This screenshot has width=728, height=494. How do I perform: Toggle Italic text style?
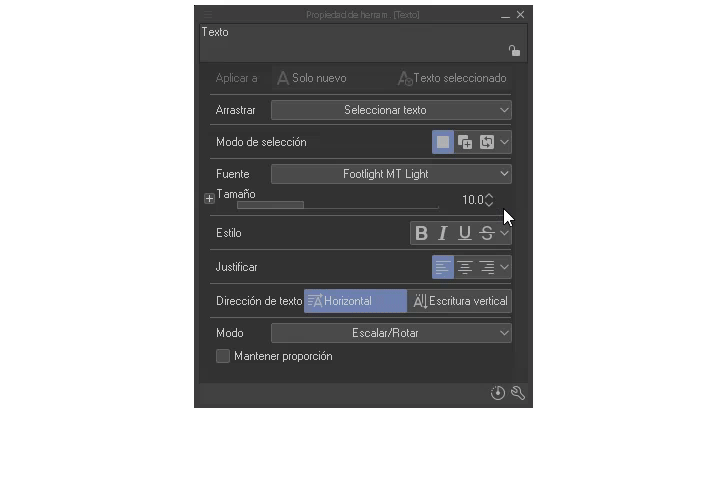(x=443, y=233)
